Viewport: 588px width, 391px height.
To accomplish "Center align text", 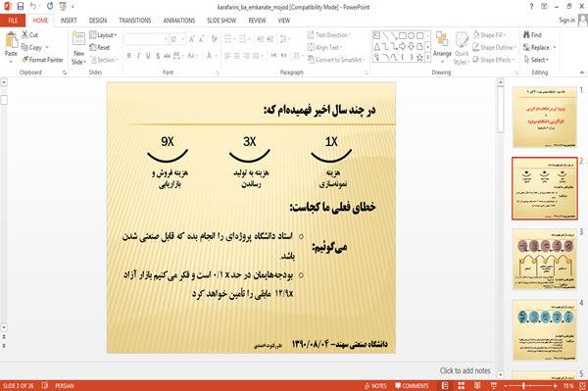I will 236,56.
